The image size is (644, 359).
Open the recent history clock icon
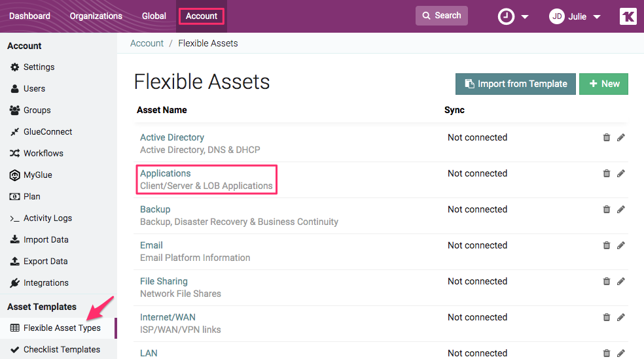[x=506, y=16]
